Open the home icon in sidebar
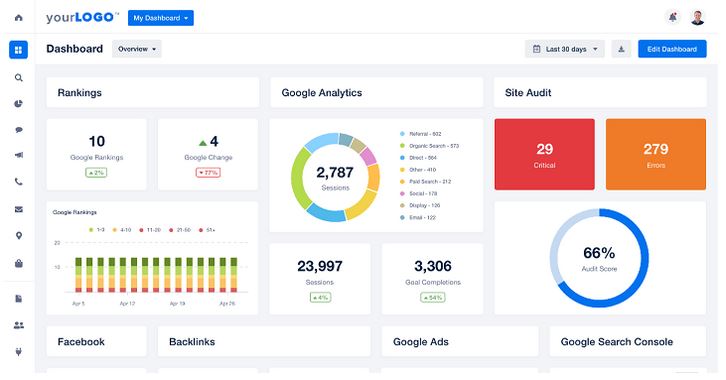726x380 pixels. 19,18
